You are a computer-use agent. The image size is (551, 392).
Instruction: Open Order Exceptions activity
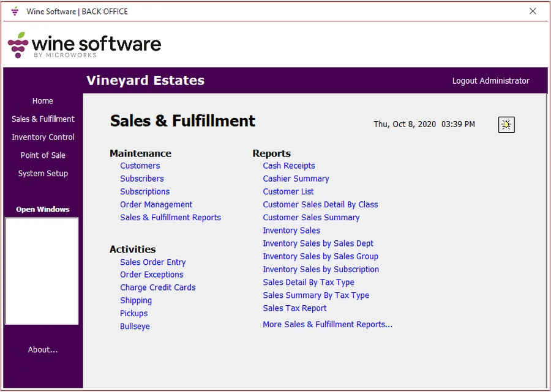151,275
